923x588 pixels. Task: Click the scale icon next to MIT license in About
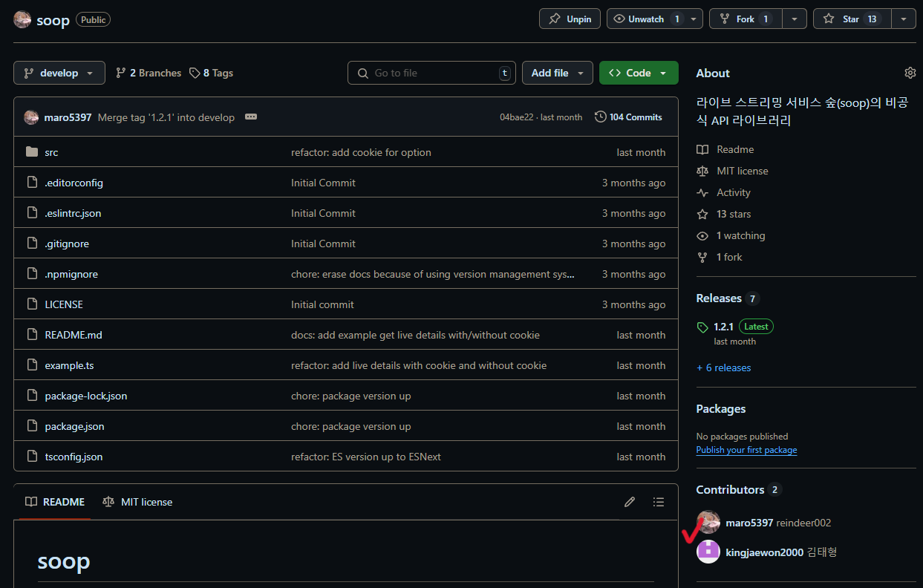click(x=702, y=171)
